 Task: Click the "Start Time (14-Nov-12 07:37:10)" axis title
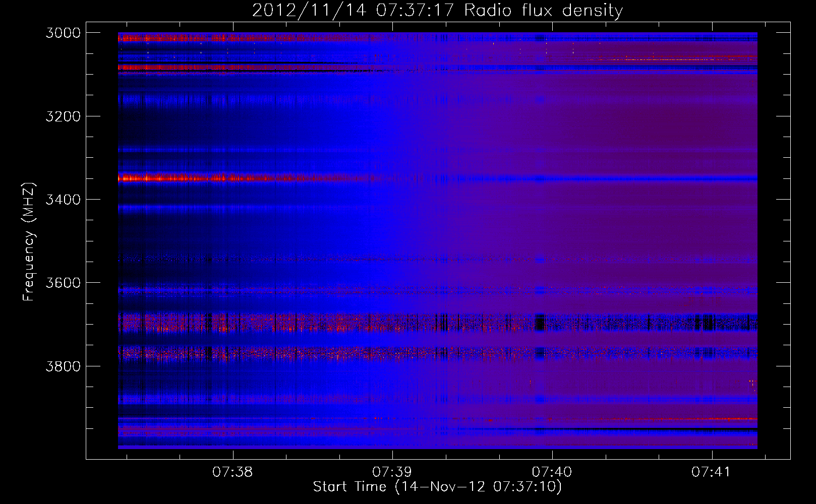[437, 487]
